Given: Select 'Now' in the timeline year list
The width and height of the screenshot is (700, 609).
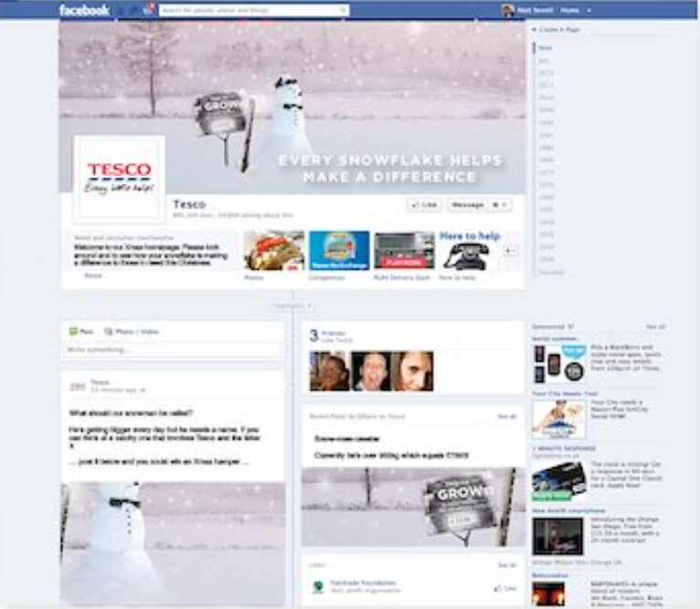Looking at the screenshot, I should (x=545, y=48).
